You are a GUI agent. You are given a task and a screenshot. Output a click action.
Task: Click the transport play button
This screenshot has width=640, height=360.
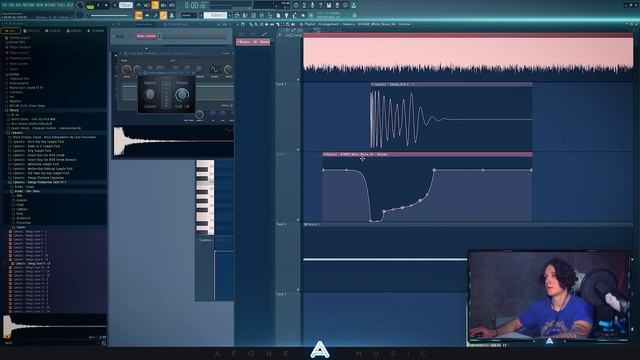click(98, 6)
